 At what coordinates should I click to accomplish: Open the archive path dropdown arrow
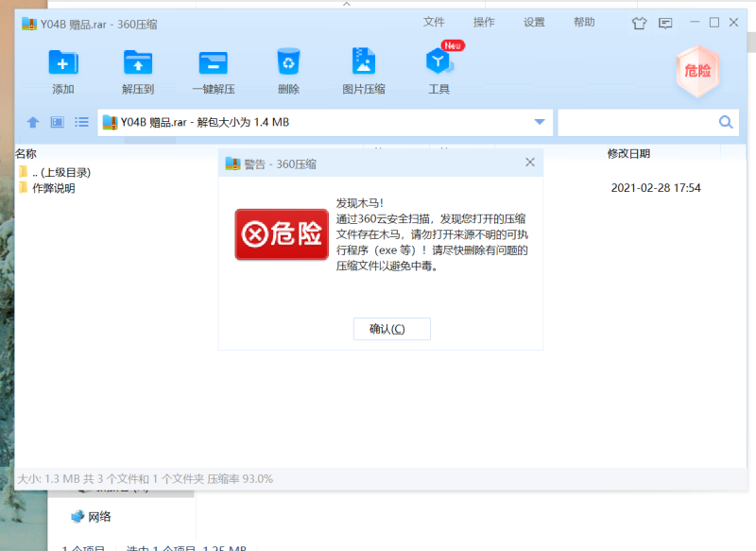[539, 122]
